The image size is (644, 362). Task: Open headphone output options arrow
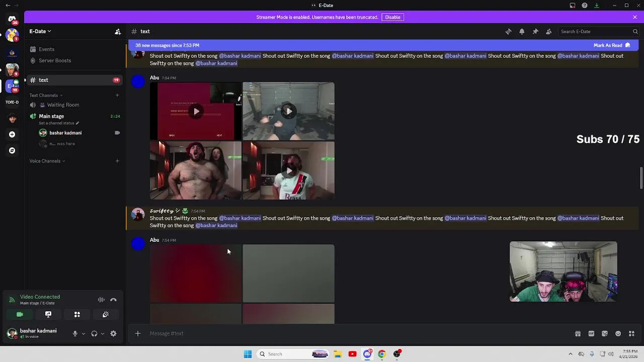[103, 333]
